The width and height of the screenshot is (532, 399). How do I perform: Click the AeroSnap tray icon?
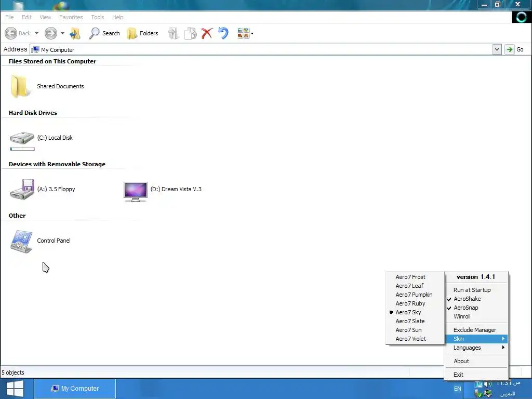(478, 384)
